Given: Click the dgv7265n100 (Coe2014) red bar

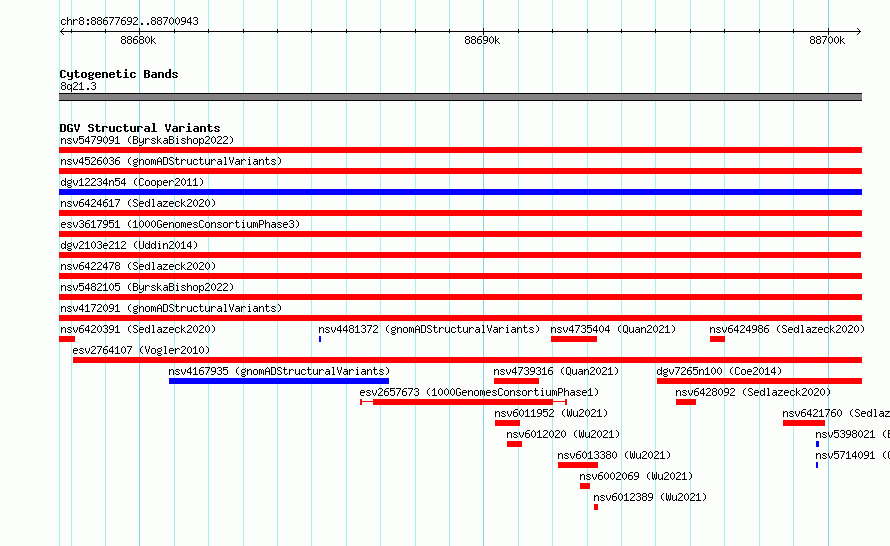Looking at the screenshot, I should (x=759, y=381).
